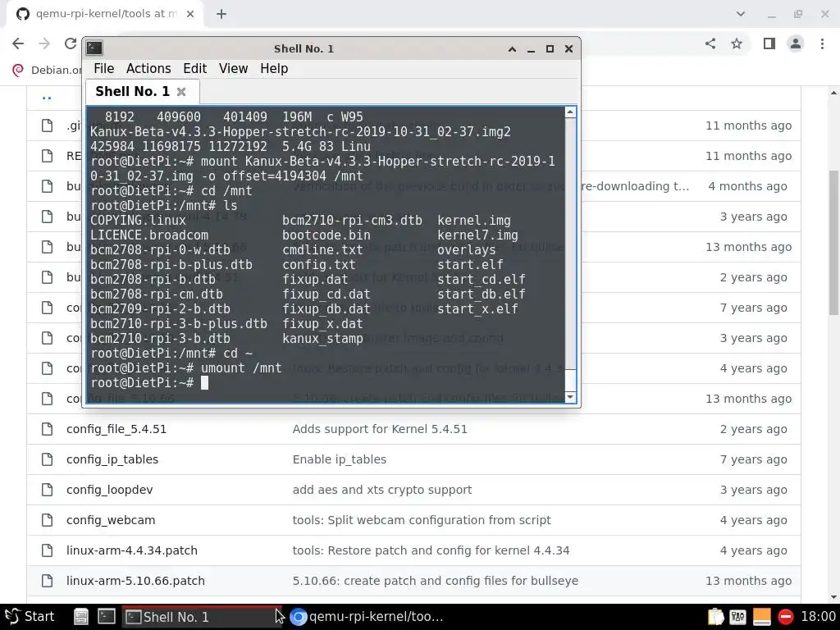Click the tab search chevron in browser
Viewport: 840px width, 630px height.
tap(741, 14)
